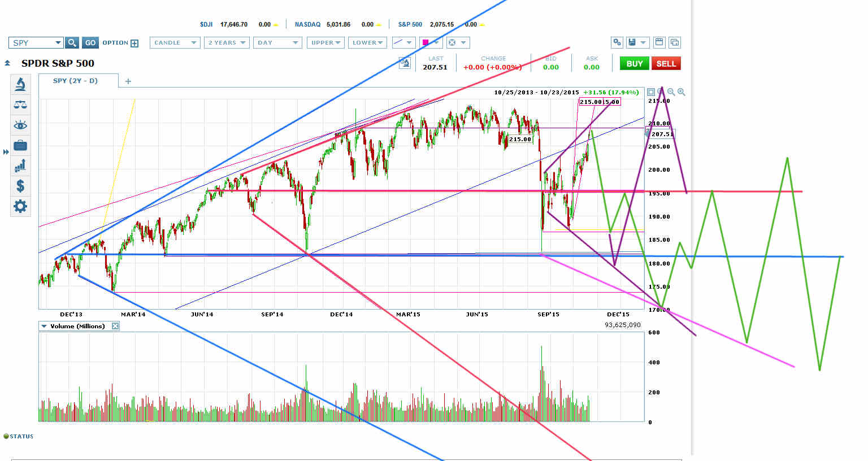Viewport: 868px width, 461px height.
Task: Open the OPTION chain plus icon
Action: tap(134, 44)
